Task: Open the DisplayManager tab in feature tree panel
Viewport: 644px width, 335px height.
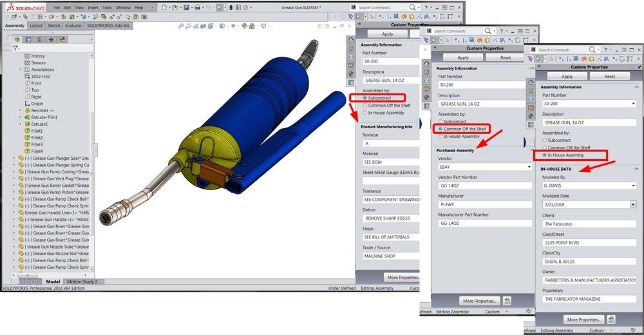Action: 62,39
